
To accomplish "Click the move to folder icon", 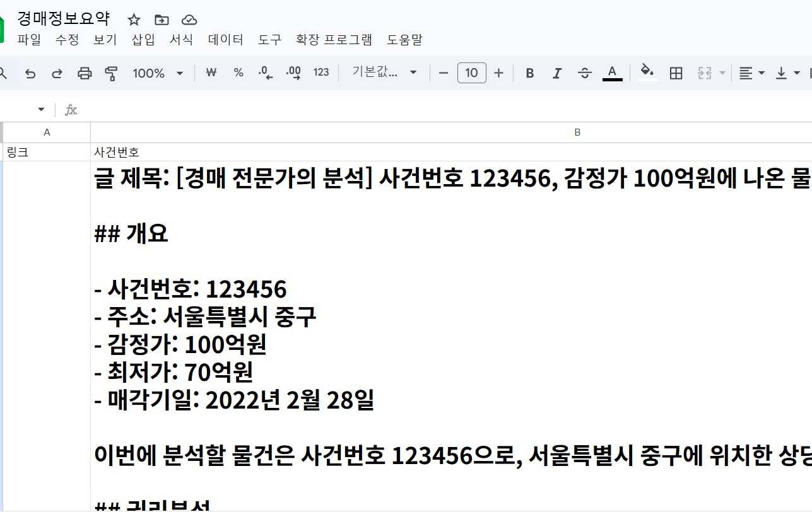I will tap(162, 20).
